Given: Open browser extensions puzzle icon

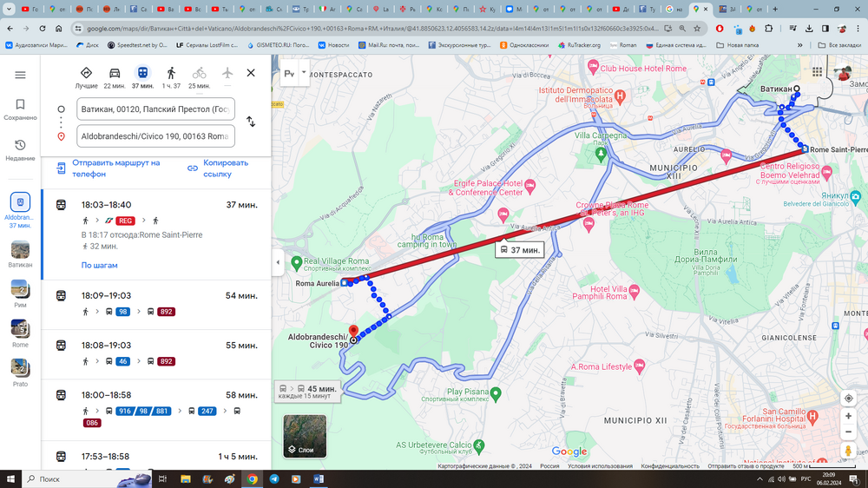Looking at the screenshot, I should coord(768,29).
